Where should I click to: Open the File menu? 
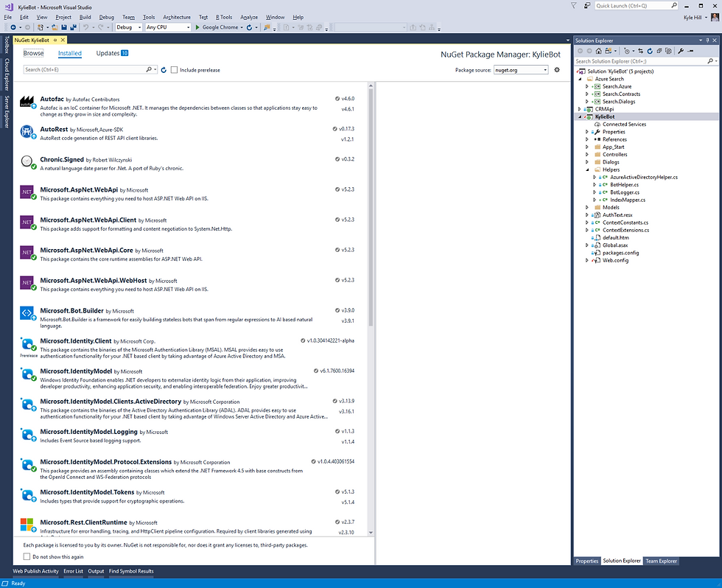8,17
